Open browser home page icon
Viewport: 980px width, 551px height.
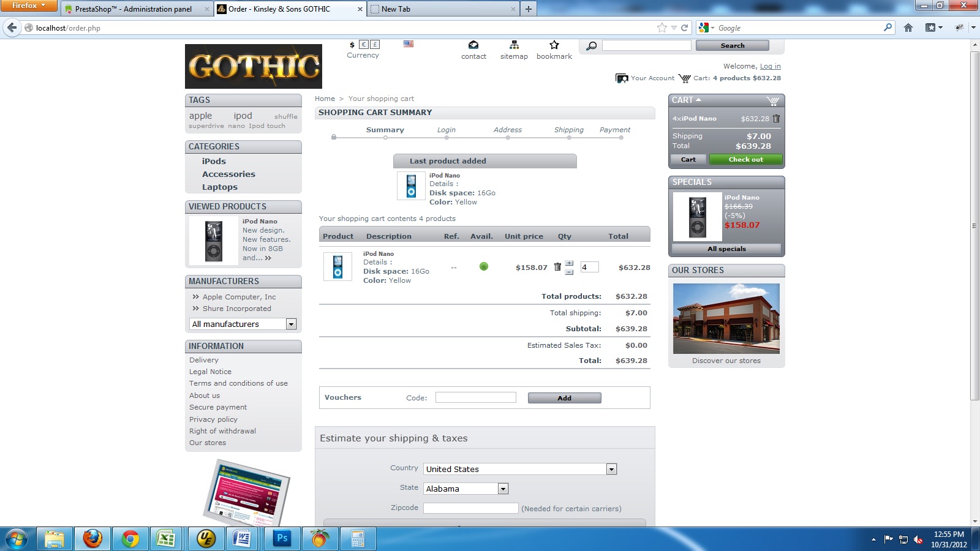tap(908, 28)
